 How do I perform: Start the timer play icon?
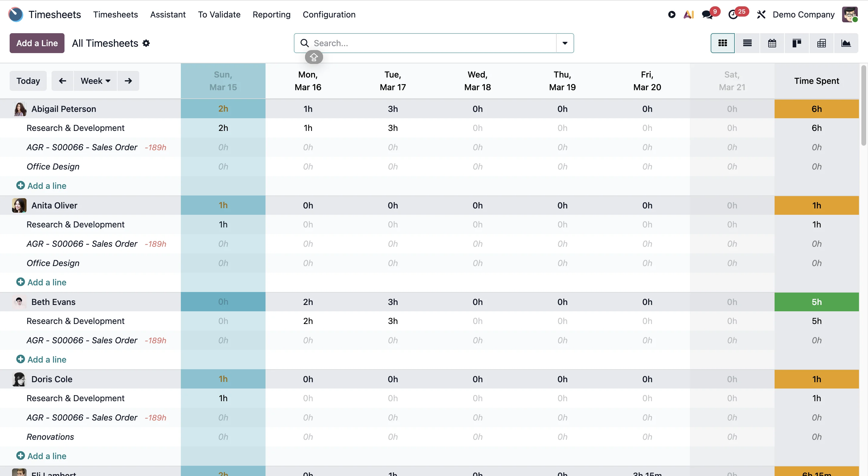click(x=671, y=14)
